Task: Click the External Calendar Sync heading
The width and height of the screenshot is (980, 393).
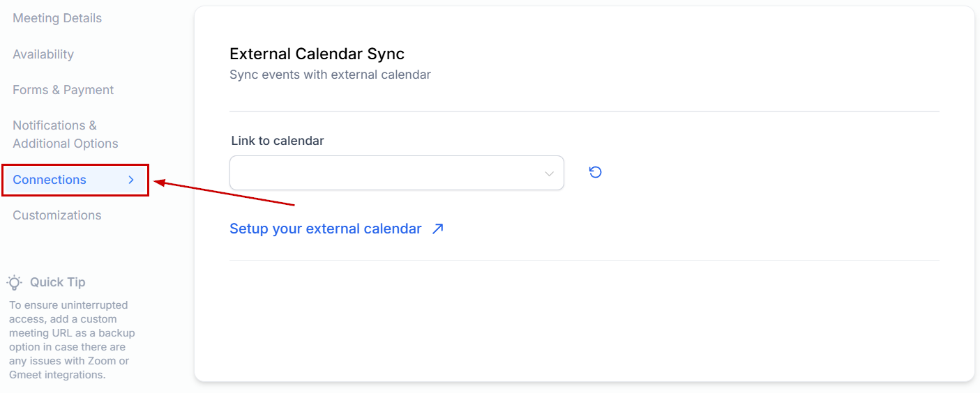Action: [x=317, y=54]
